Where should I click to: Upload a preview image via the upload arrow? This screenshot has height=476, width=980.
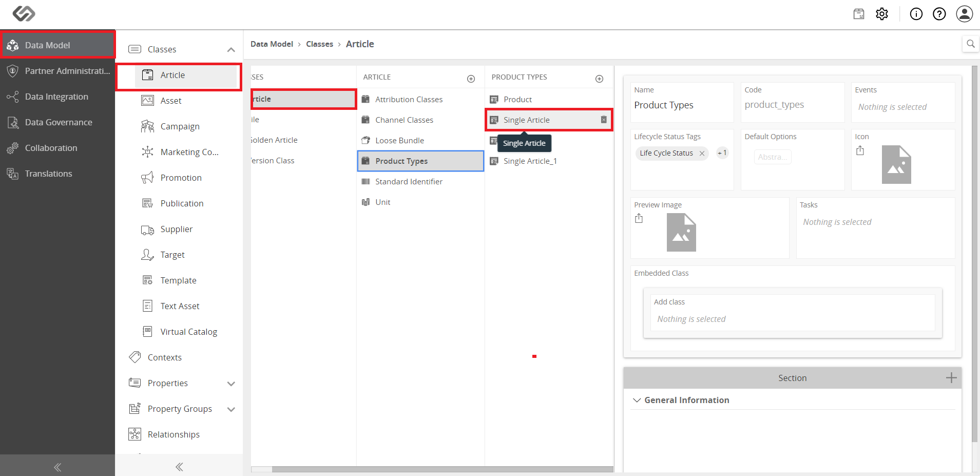click(639, 219)
